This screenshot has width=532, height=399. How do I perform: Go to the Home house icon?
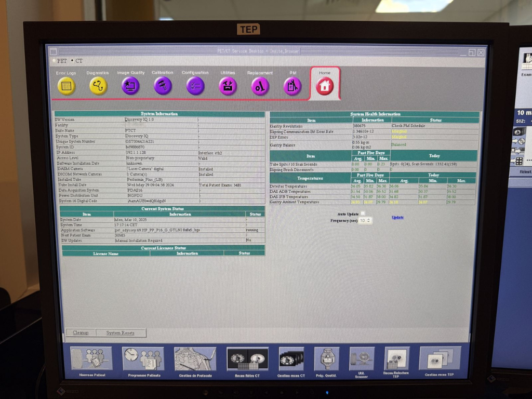tap(325, 86)
